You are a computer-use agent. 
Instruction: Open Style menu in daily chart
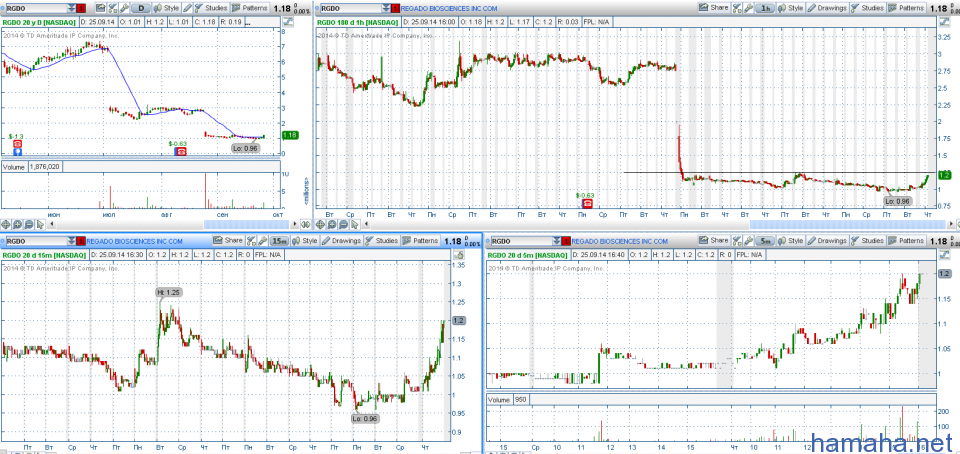point(167,8)
